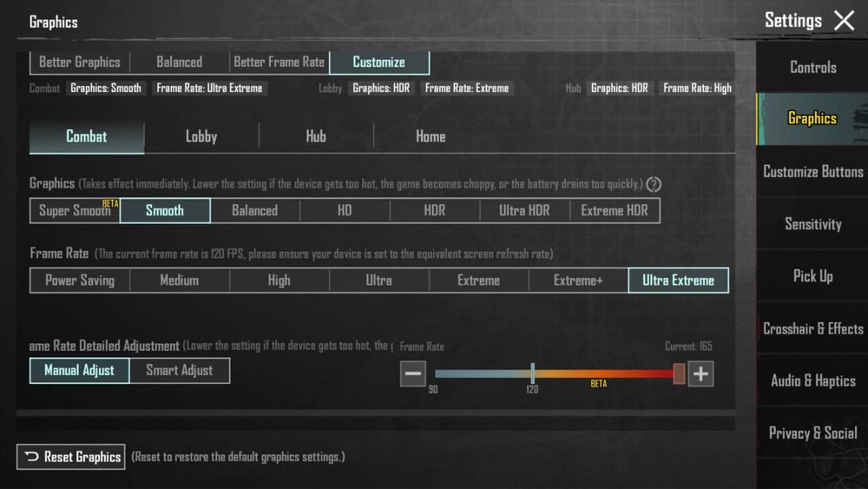Click 'Frame Rate: Extreme' summary label
Image resolution: width=868 pixels, height=489 pixels.
point(467,88)
